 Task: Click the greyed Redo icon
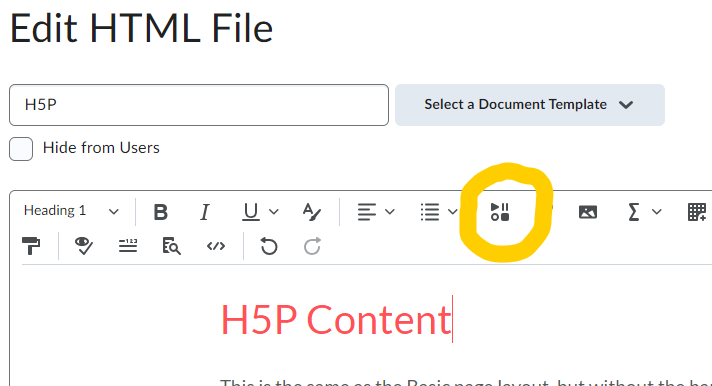tap(312, 246)
